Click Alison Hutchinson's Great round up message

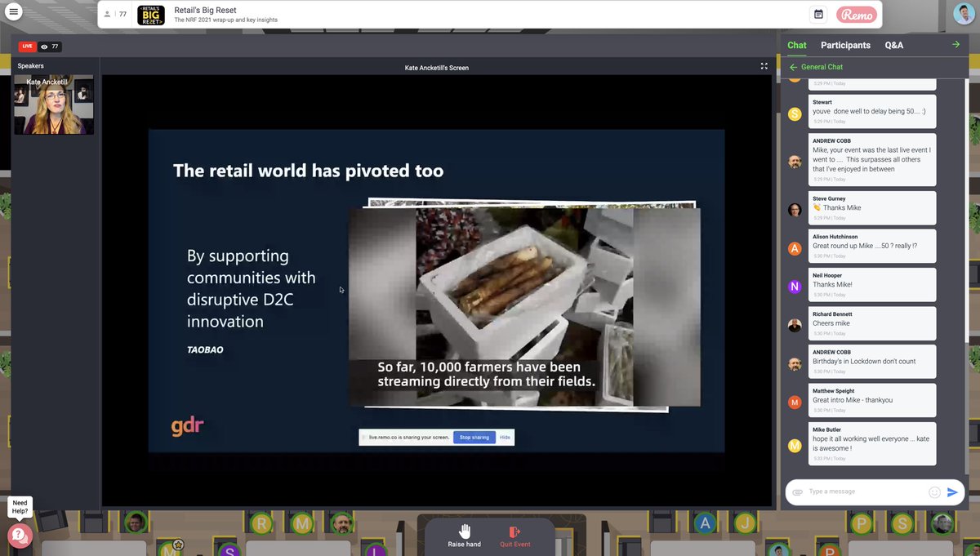[x=871, y=245]
